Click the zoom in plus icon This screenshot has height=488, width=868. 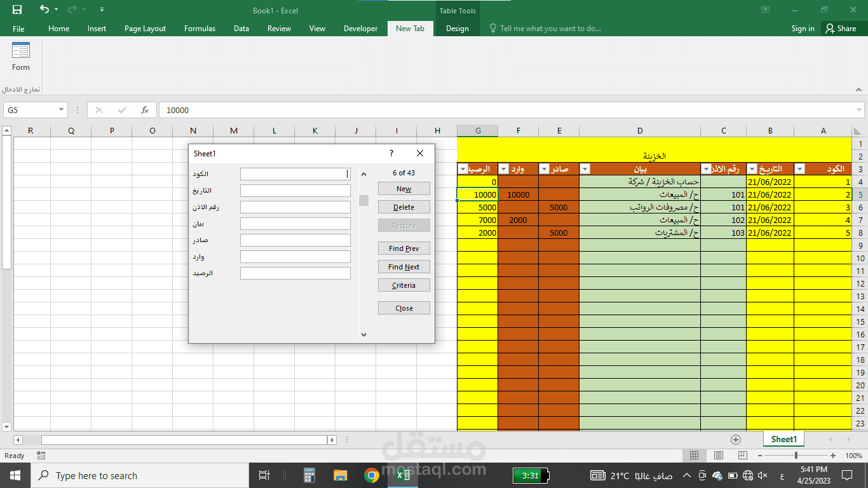833,456
